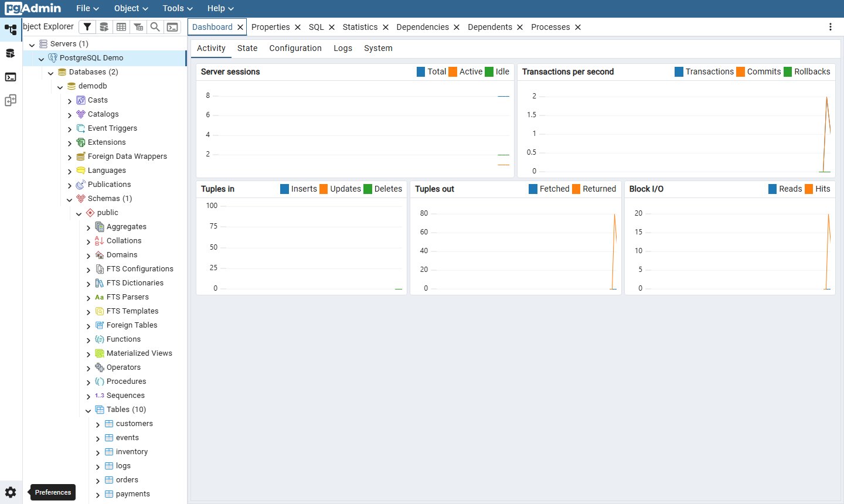Open the System dashboard sub-tab

pyautogui.click(x=378, y=48)
